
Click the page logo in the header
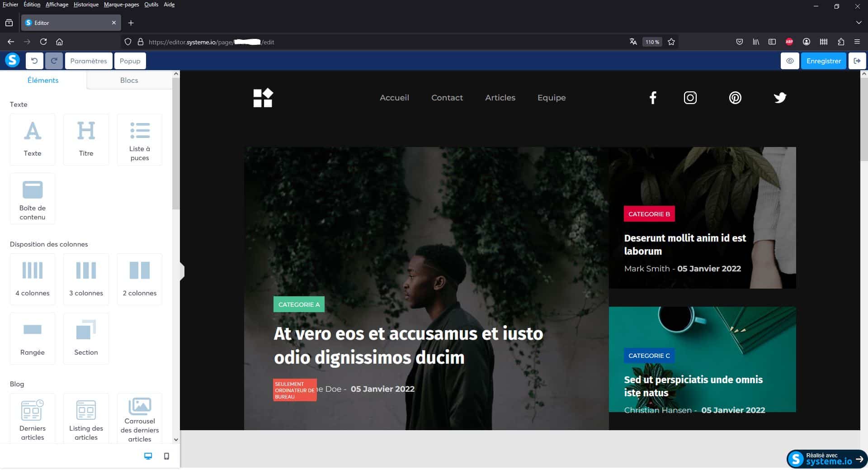coord(263,98)
